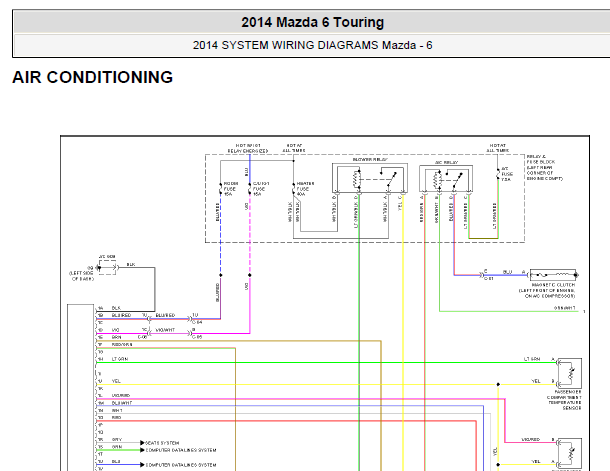Click the 'ROOM FUSE 15A' label

[x=230, y=189]
